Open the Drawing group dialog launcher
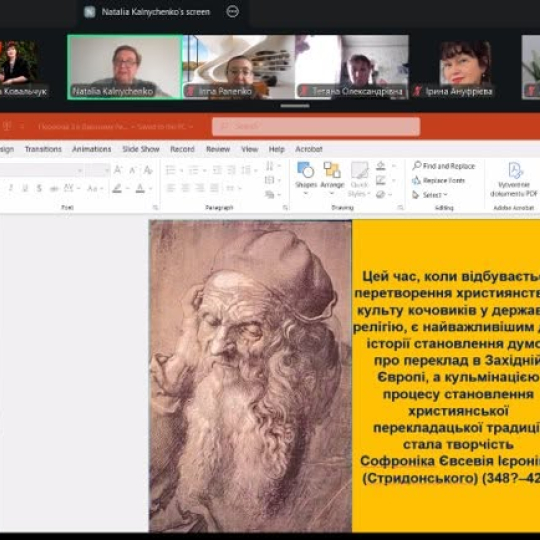Image resolution: width=540 pixels, height=540 pixels. click(x=401, y=207)
